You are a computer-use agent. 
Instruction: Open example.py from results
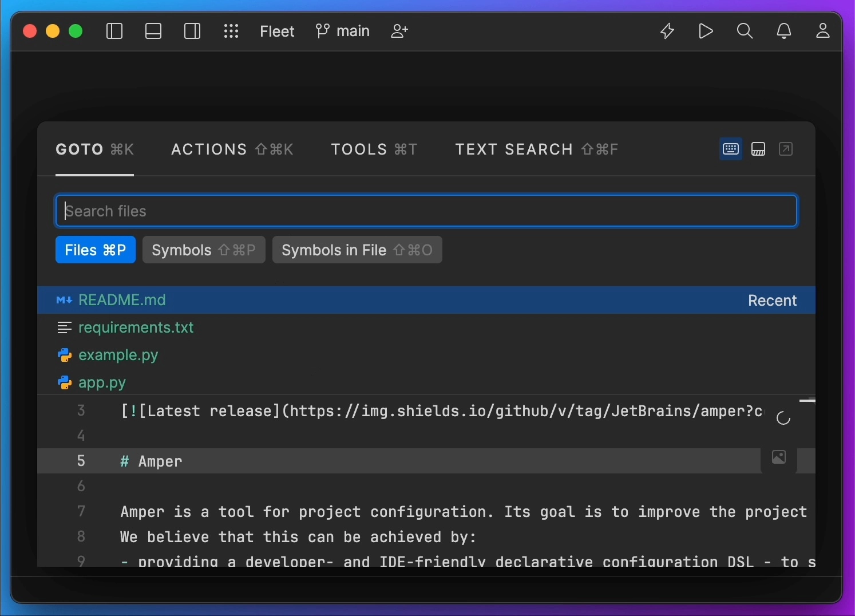tap(426, 355)
